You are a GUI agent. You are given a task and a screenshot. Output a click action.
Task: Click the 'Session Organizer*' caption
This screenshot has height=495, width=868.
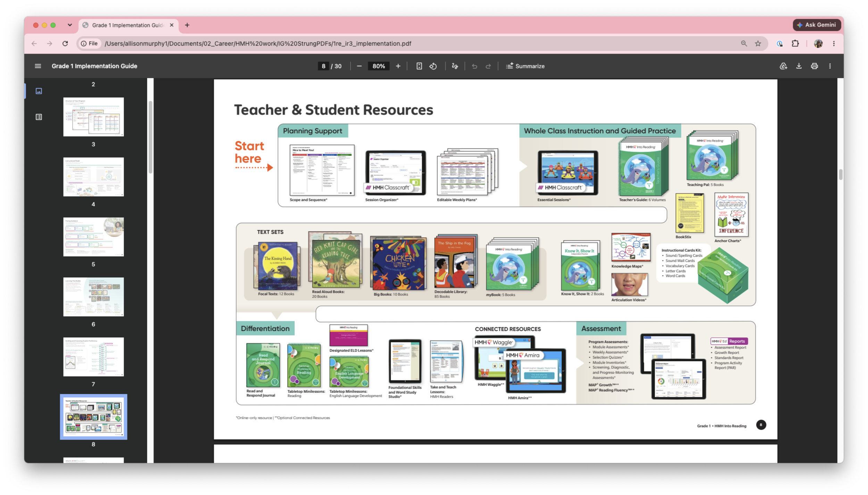click(382, 200)
